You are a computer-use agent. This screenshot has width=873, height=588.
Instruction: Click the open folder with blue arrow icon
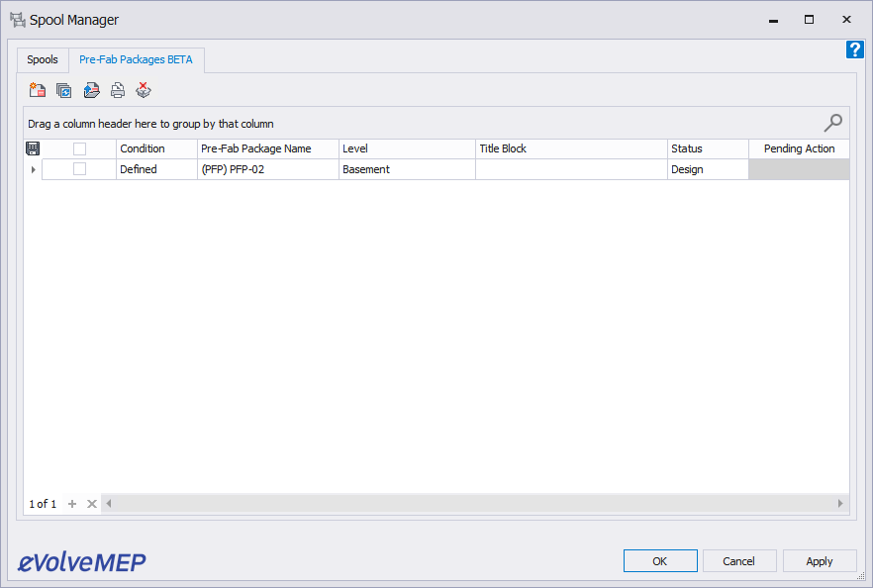(91, 90)
